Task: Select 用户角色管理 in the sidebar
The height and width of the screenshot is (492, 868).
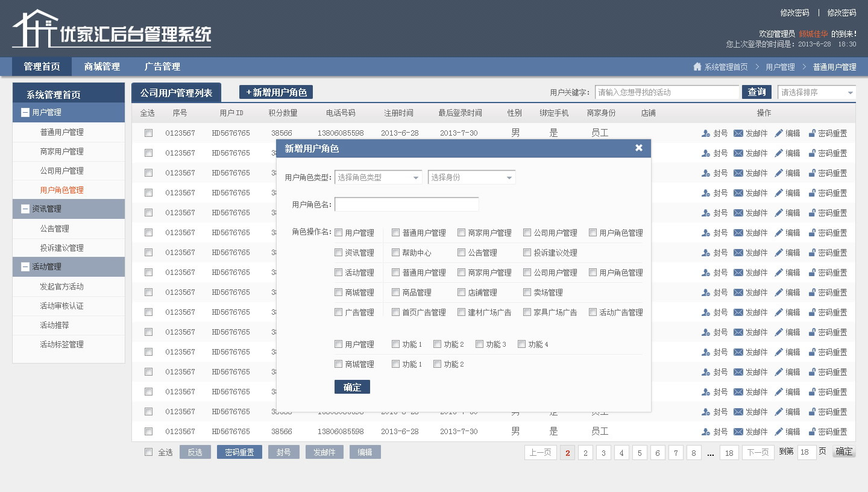Action: tap(61, 190)
